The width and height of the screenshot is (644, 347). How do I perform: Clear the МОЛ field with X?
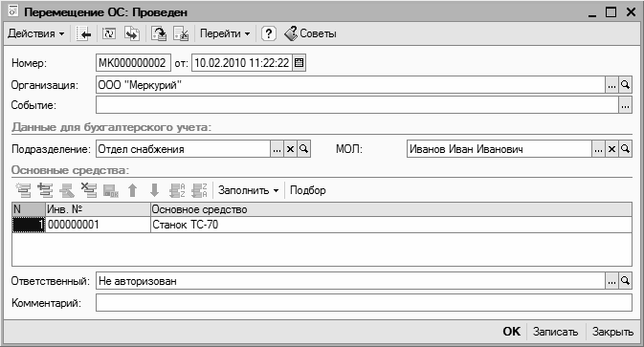(x=612, y=149)
